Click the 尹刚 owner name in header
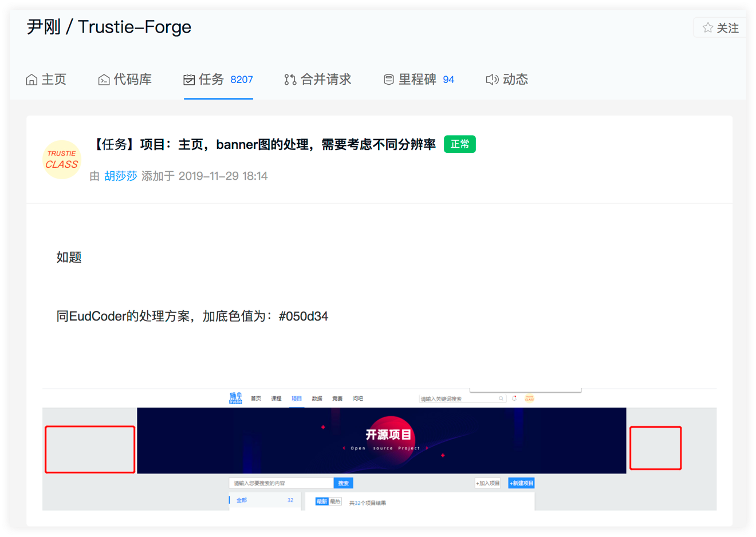The width and height of the screenshot is (756, 537). [x=44, y=27]
